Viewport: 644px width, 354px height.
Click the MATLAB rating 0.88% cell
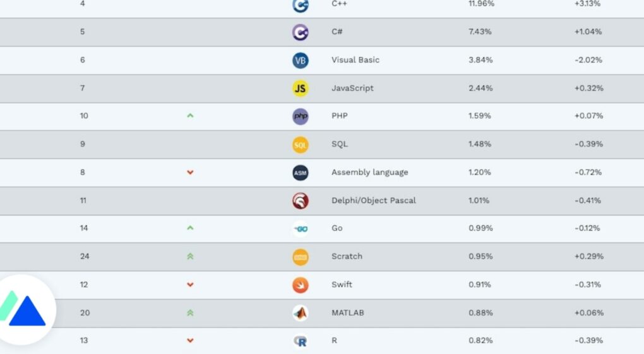point(480,313)
